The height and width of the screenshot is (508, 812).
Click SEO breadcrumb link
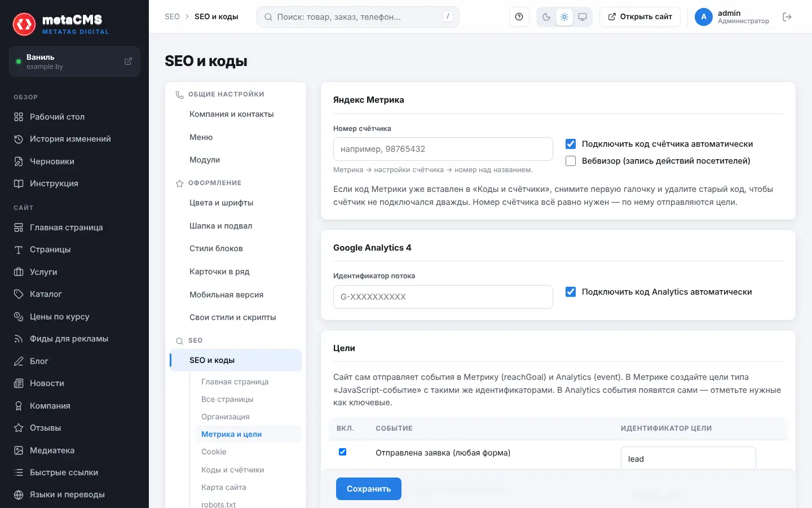(172, 17)
